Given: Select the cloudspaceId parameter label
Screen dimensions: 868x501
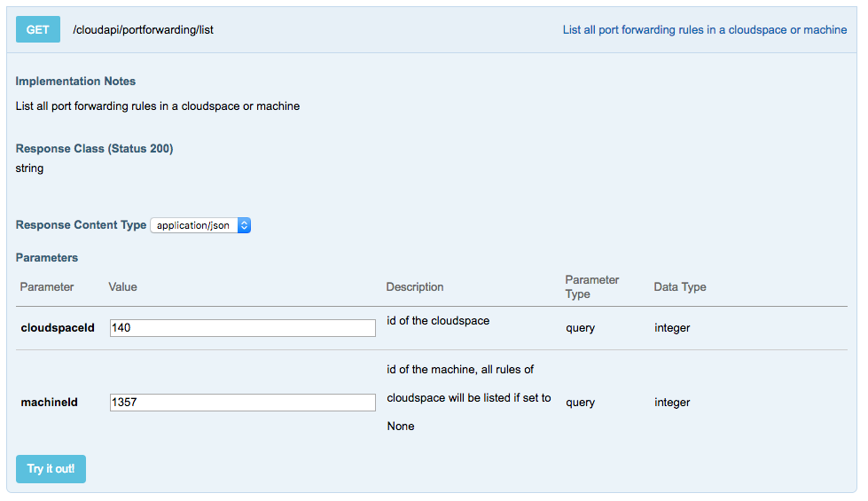Looking at the screenshot, I should click(58, 328).
